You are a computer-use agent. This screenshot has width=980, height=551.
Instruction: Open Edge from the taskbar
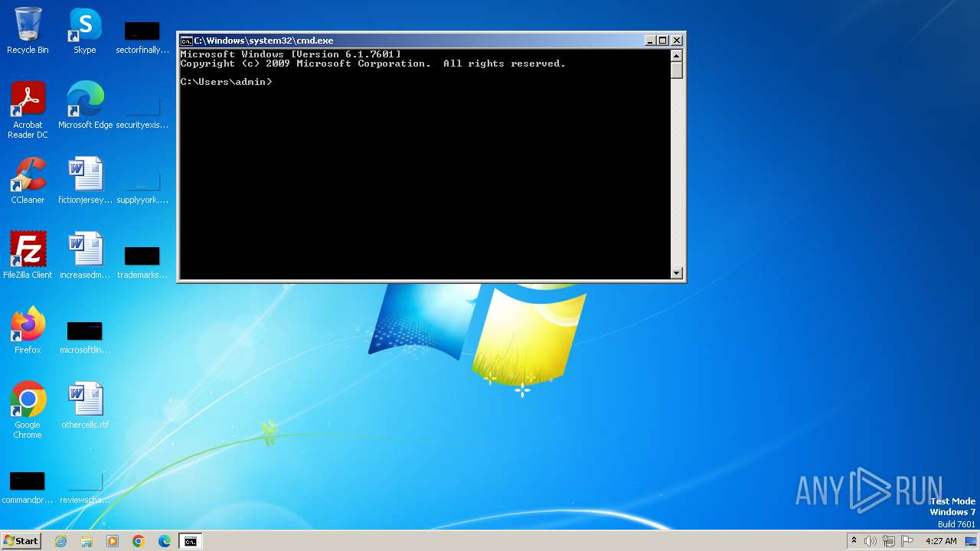coord(165,541)
